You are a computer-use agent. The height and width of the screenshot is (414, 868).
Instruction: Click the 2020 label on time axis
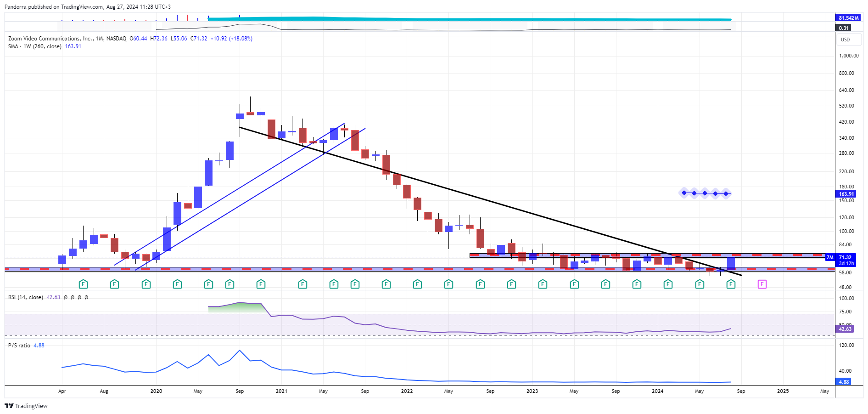(x=156, y=391)
